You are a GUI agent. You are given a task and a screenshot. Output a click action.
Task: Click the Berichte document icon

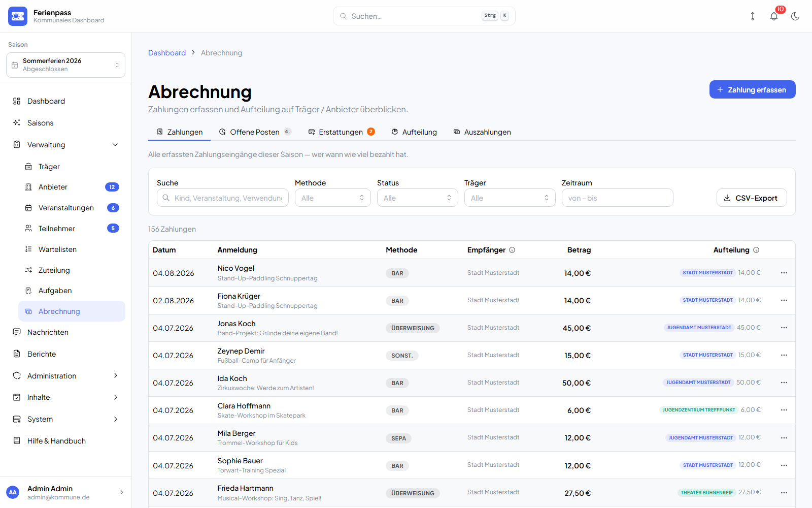(x=17, y=354)
